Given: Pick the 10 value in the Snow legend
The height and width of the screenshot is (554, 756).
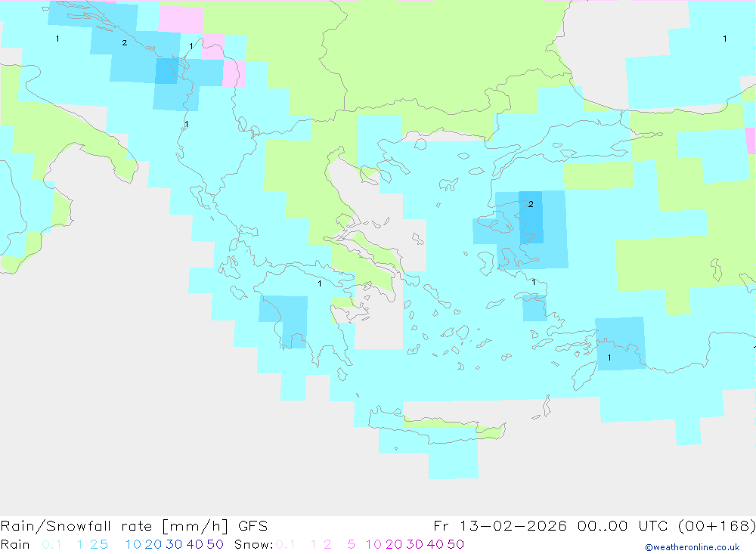Looking at the screenshot, I should pyautogui.click(x=373, y=544).
